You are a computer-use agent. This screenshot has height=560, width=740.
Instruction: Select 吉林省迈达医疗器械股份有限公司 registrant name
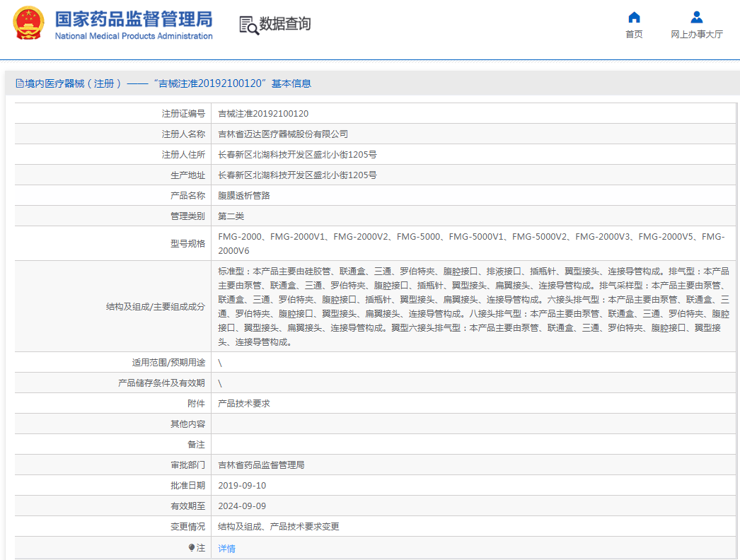tap(283, 134)
